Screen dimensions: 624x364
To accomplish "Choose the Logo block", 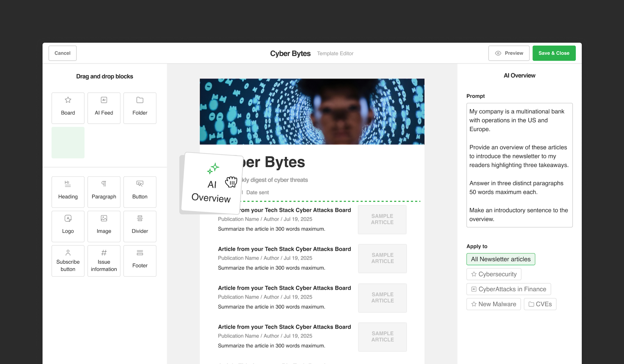I will point(68,226).
